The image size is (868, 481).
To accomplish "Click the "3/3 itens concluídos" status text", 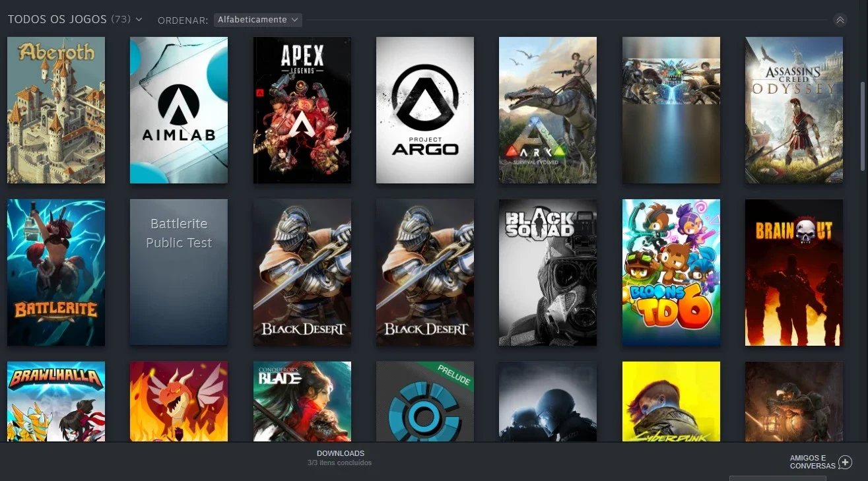I will pyautogui.click(x=340, y=463).
